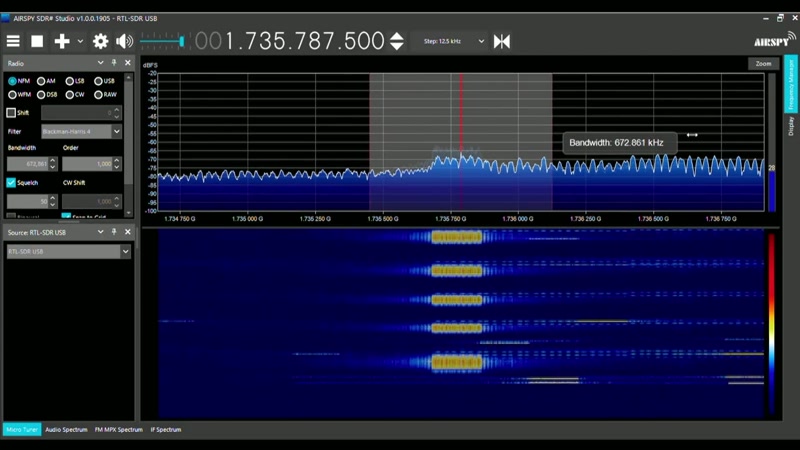Select the WFM mode
The width and height of the screenshot is (800, 450).
click(x=19, y=95)
